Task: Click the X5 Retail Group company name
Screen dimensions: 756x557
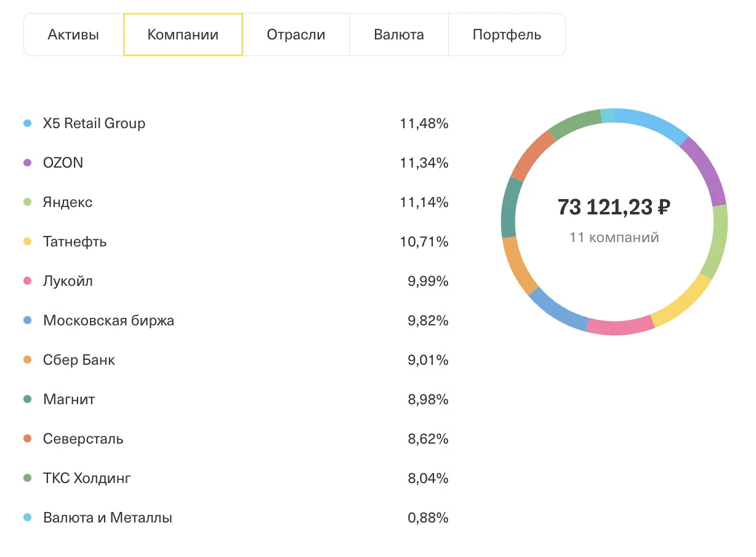Action: pos(94,123)
